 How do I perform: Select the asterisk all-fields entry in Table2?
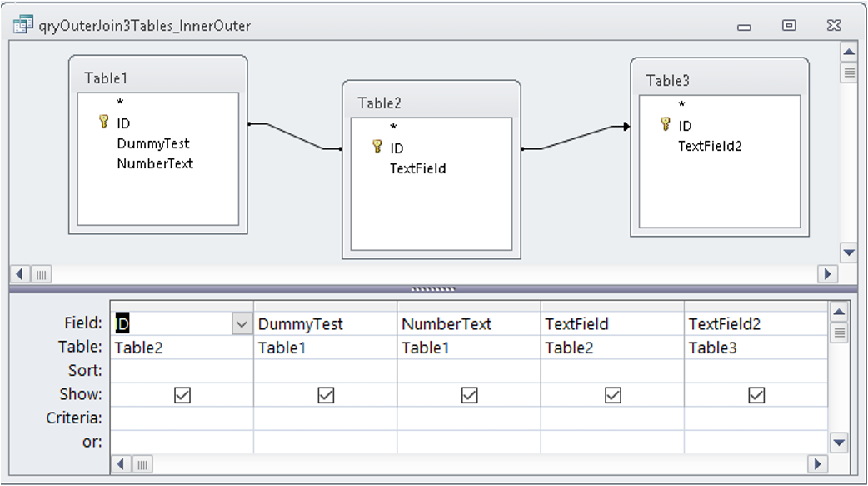tap(393, 128)
